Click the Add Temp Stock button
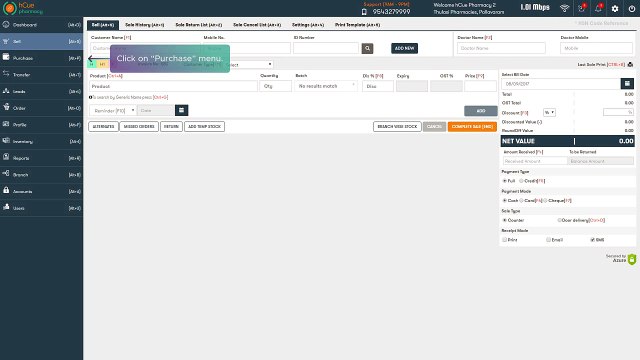Image resolution: width=640 pixels, height=360 pixels. (204, 127)
